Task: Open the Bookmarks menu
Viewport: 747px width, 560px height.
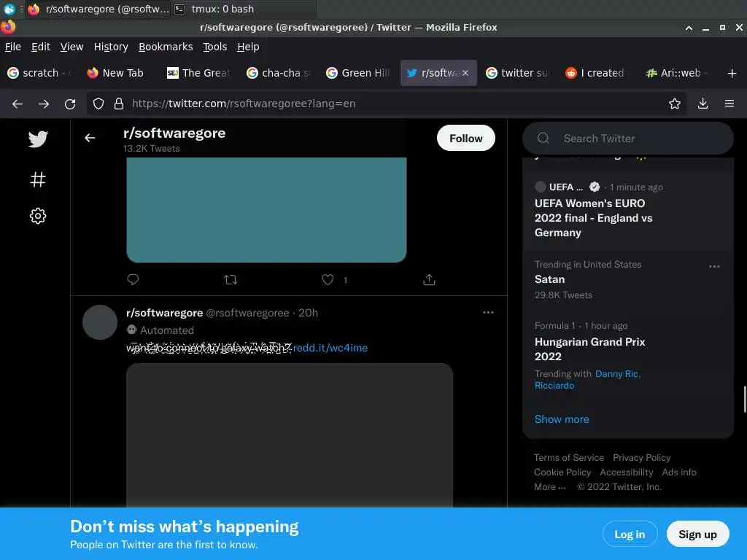Action: point(166,47)
